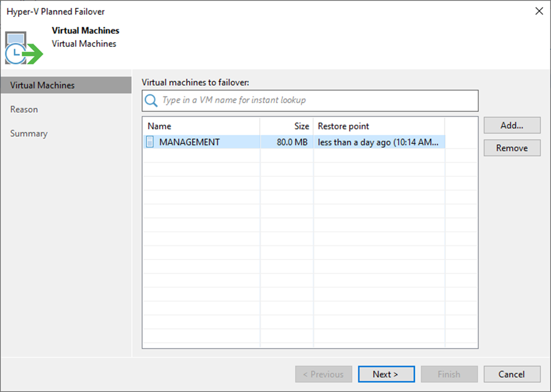Click the Finish button
Viewport: 551px width, 392px height.
[449, 375]
